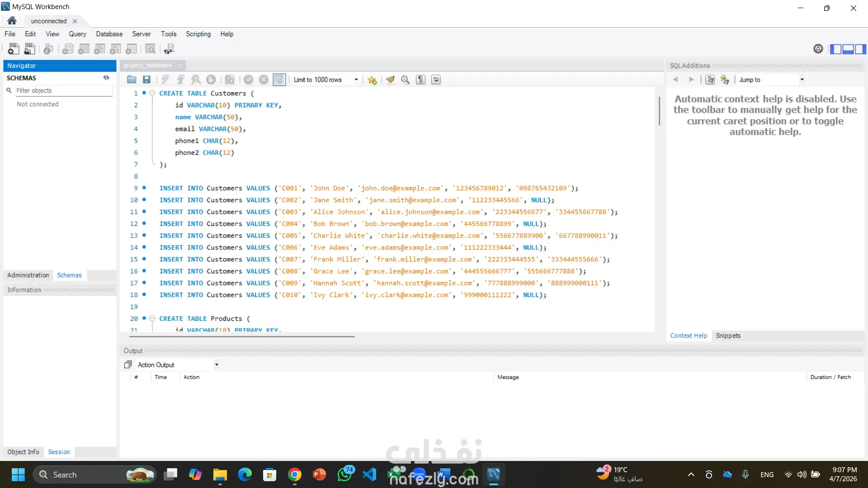Open the Database menu
868x488 pixels.
tap(109, 34)
